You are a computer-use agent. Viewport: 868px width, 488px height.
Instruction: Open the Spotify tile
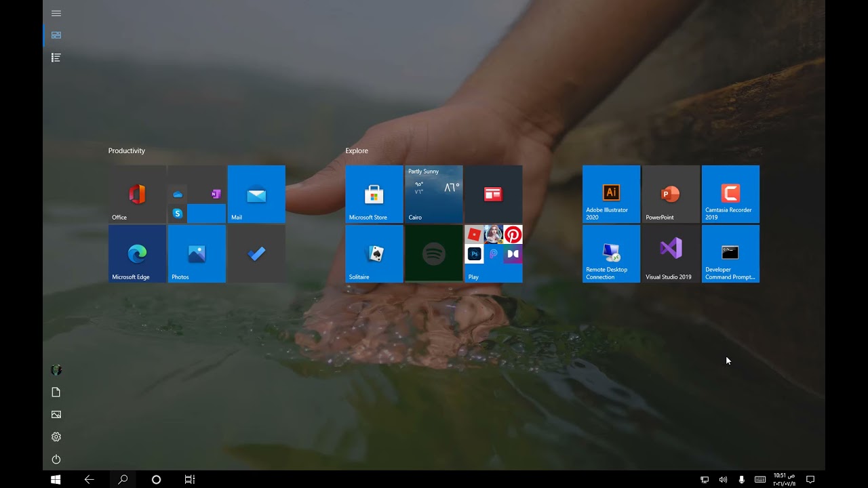tap(434, 253)
